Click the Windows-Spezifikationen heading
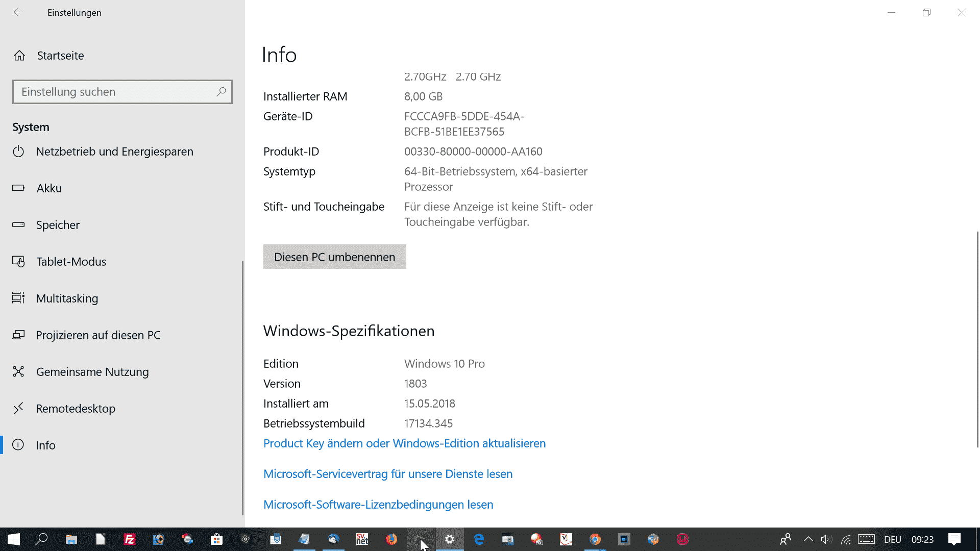 click(349, 331)
